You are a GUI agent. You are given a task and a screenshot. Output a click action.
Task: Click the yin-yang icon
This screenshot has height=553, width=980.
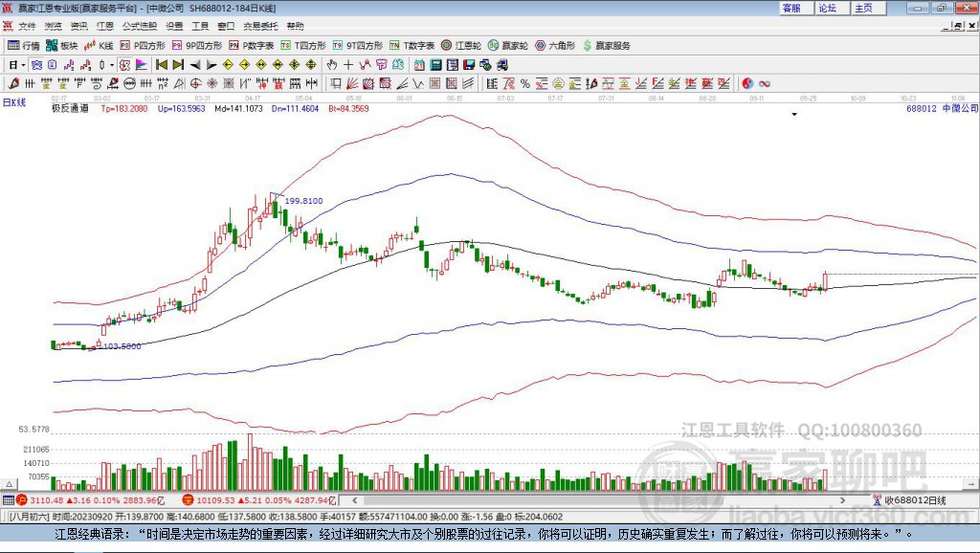coord(747,84)
